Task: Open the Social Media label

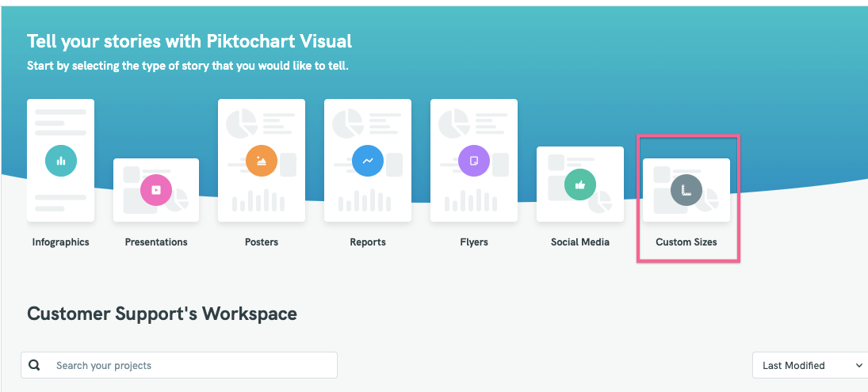Action: 580,242
